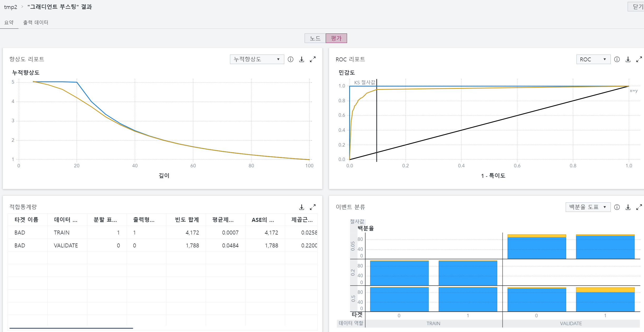Open info icon in ROC 리포트
644x332 pixels.
617,60
